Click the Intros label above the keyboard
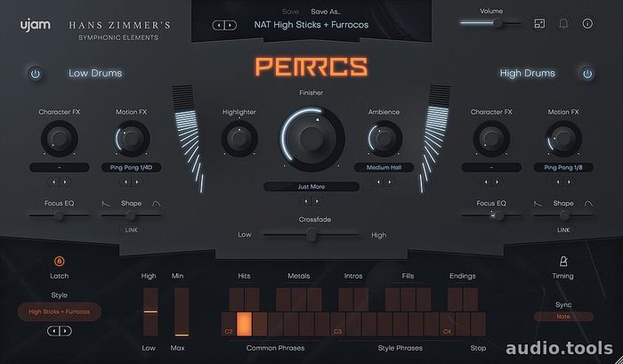 coord(353,276)
